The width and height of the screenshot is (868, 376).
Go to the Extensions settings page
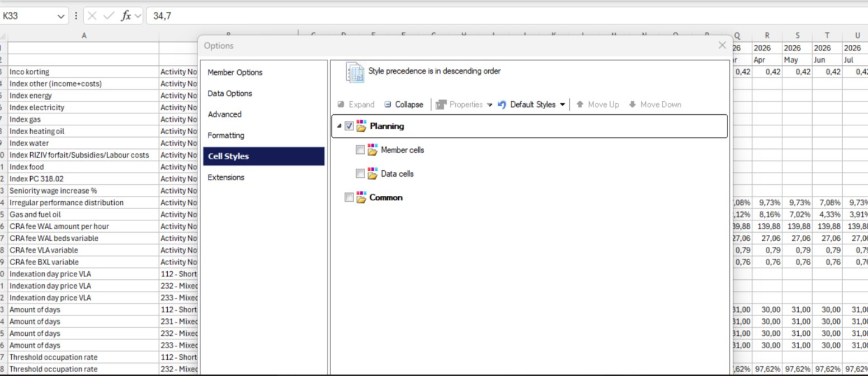pos(226,177)
